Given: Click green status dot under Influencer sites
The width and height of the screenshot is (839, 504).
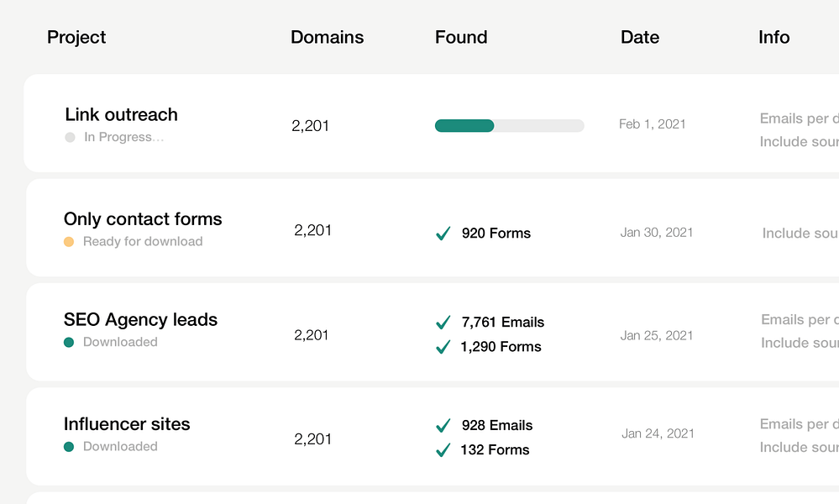Looking at the screenshot, I should pyautogui.click(x=69, y=447).
